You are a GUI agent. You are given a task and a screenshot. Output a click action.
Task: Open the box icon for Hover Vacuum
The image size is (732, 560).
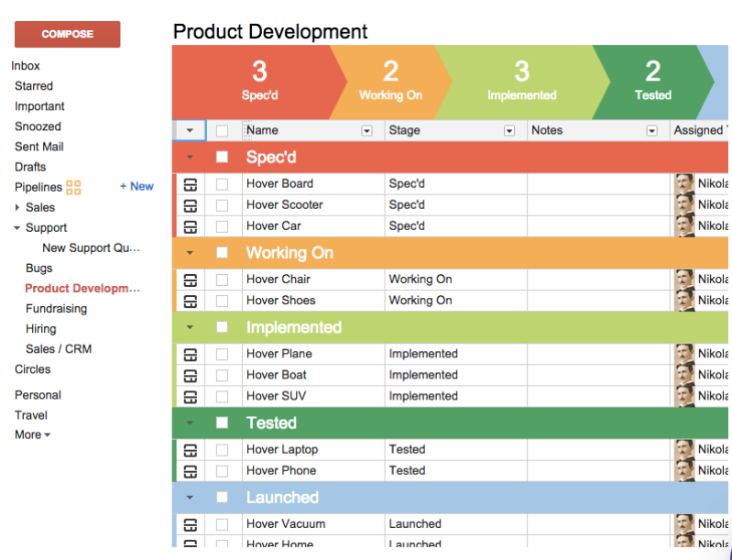pos(191,525)
